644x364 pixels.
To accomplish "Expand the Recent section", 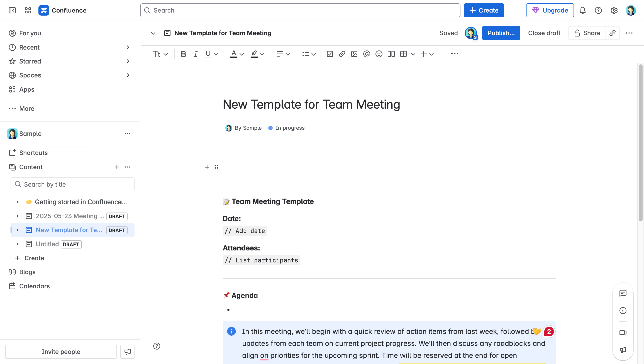I will (128, 47).
